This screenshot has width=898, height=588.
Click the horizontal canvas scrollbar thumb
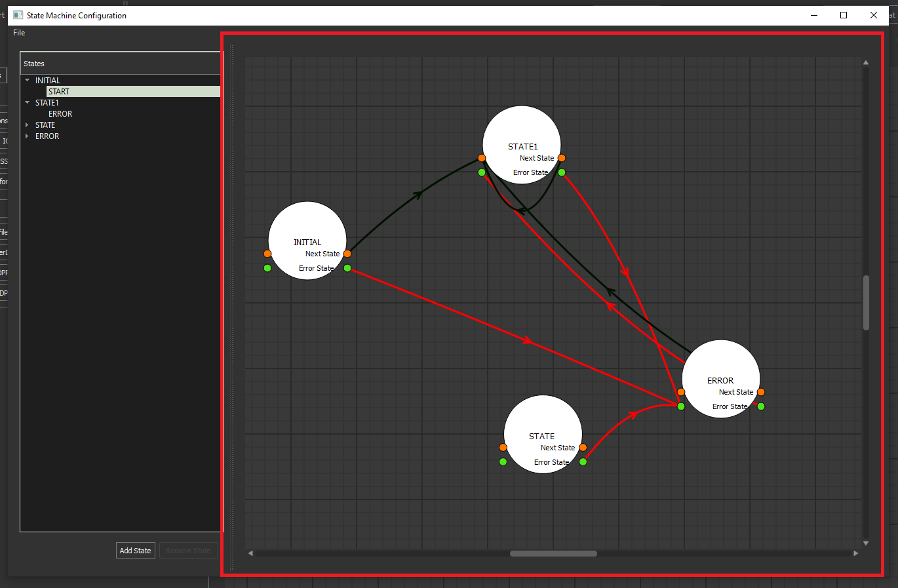(553, 553)
